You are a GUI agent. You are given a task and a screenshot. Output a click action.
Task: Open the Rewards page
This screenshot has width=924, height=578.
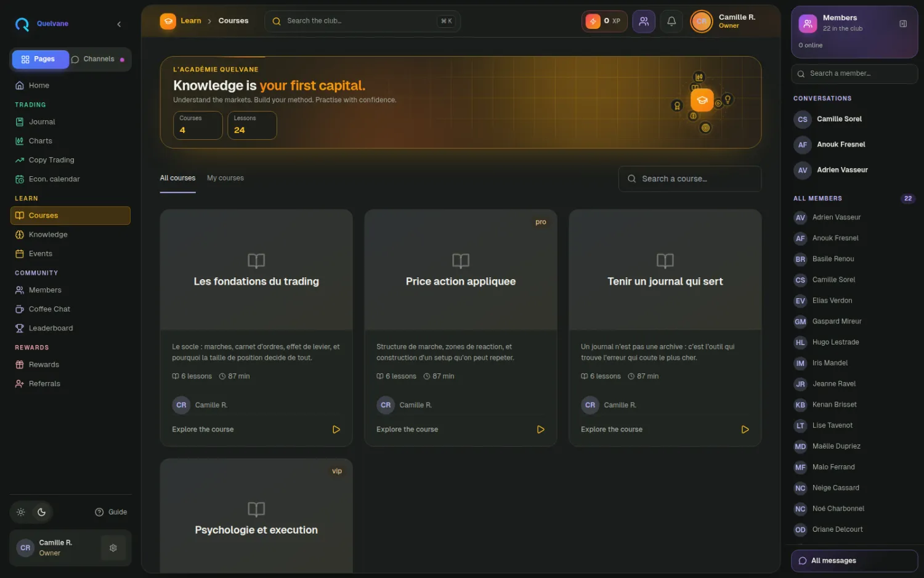pos(70,365)
